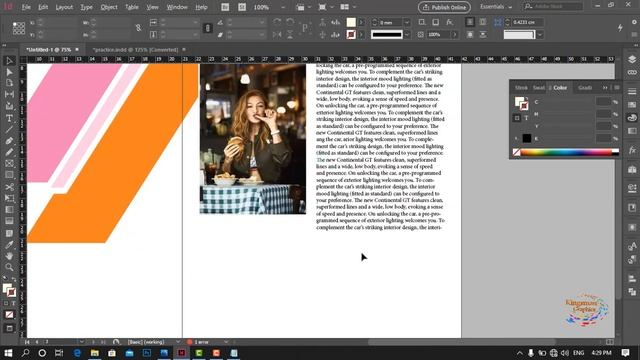The image size is (640, 360).
Task: Click the restaurant woman photo on the page
Action: coord(253,139)
